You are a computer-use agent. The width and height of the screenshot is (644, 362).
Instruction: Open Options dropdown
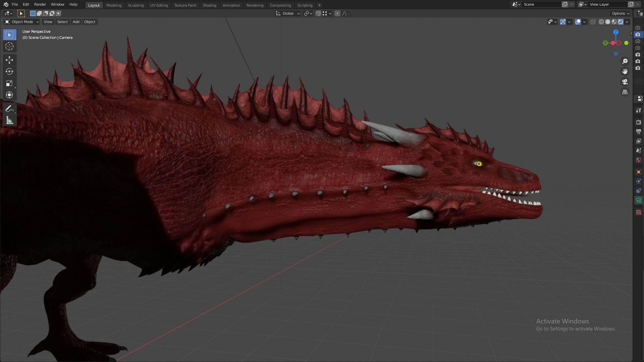pyautogui.click(x=621, y=13)
